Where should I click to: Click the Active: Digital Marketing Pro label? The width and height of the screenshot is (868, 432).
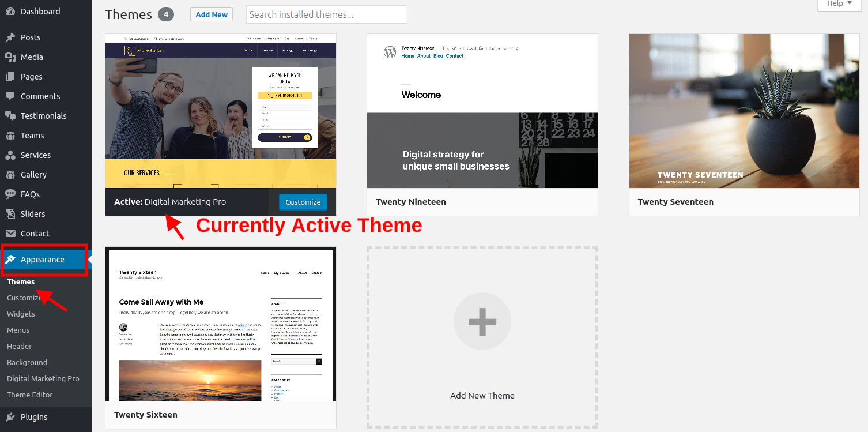170,202
